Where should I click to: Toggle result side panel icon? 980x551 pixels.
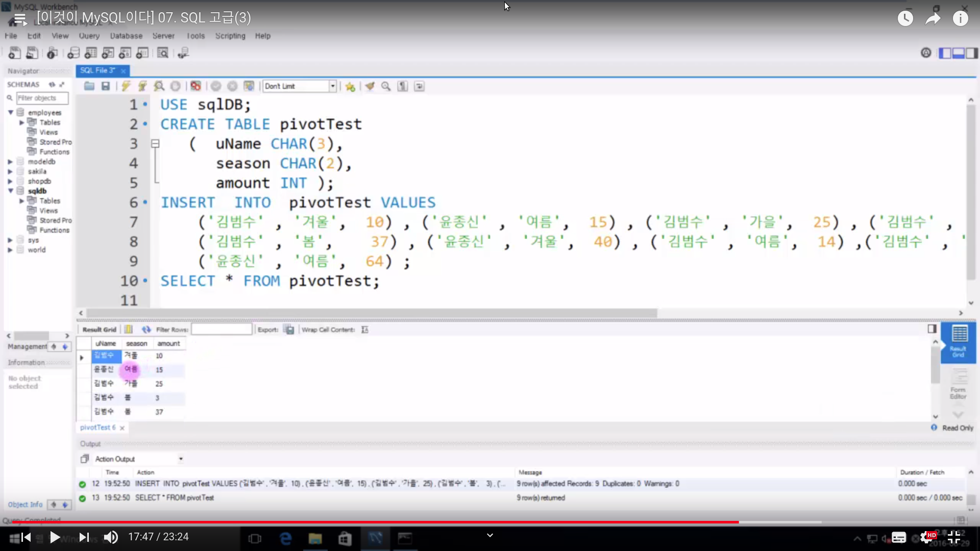pyautogui.click(x=932, y=329)
